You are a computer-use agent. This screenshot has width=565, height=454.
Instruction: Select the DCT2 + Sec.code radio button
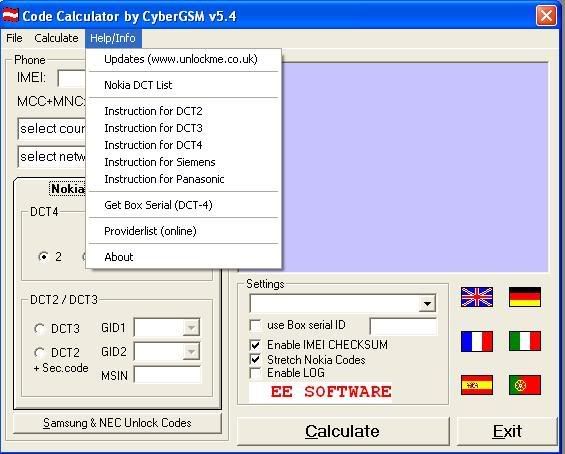39,352
